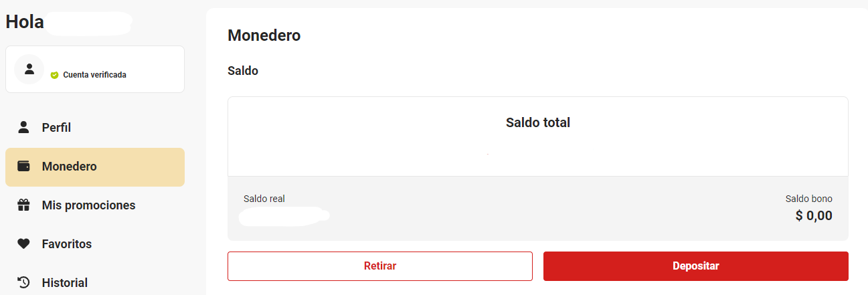
Task: Open the Favoritos menu item
Action: 95,244
